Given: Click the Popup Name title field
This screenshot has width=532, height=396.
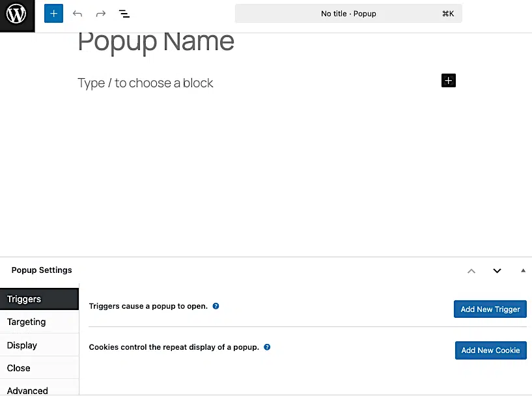Looking at the screenshot, I should pos(156,42).
